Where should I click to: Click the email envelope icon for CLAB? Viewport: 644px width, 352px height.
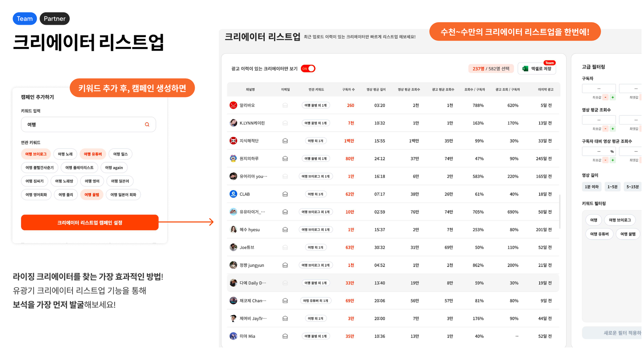coord(285,194)
